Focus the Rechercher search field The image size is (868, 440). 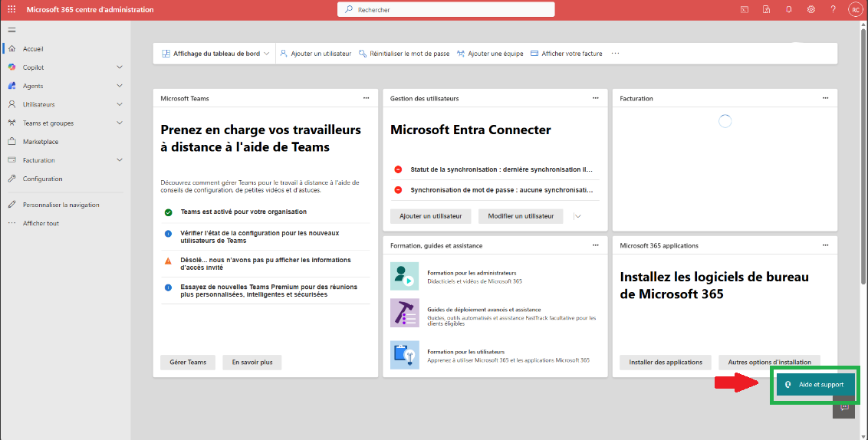[x=446, y=9]
